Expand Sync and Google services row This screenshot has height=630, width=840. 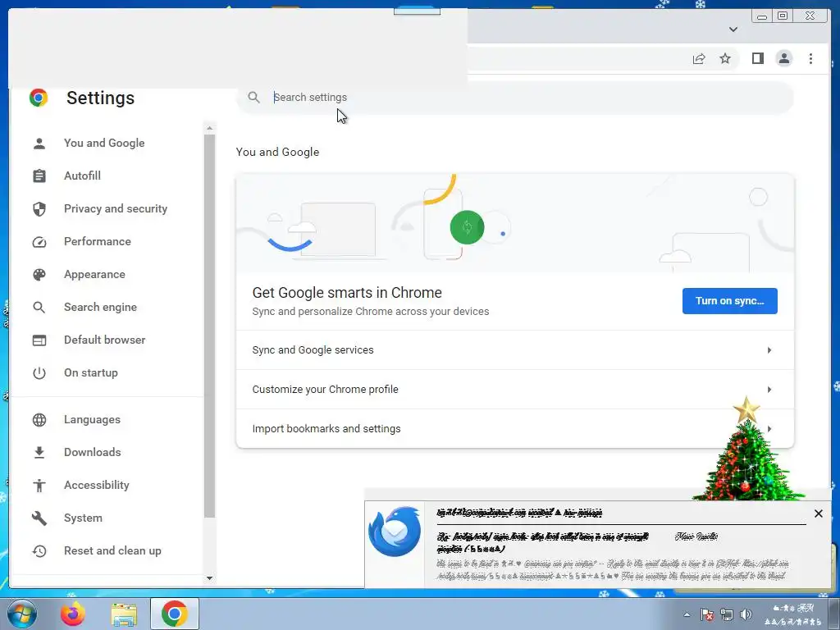[x=515, y=350]
